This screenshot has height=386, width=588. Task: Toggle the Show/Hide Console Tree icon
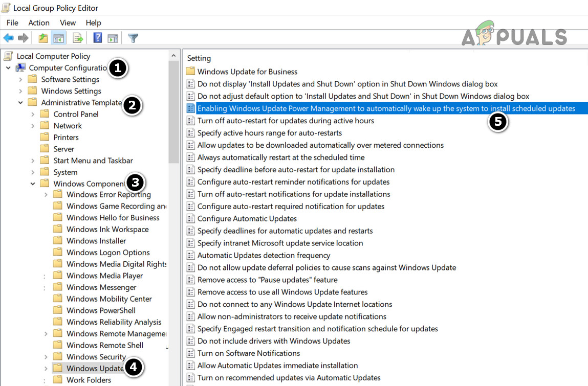(x=59, y=38)
